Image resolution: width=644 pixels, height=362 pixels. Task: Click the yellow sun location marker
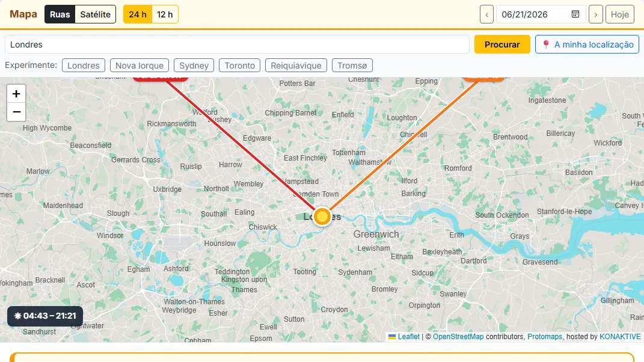coord(322,216)
